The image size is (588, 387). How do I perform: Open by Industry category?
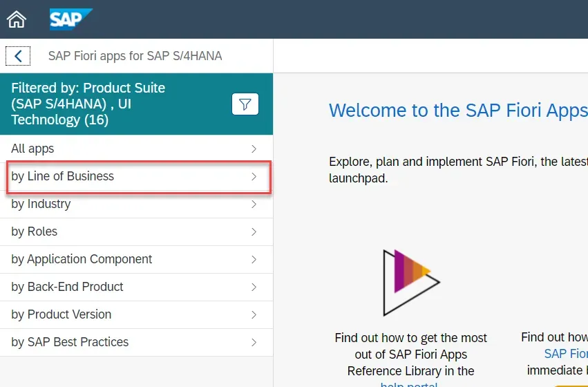pyautogui.click(x=41, y=204)
